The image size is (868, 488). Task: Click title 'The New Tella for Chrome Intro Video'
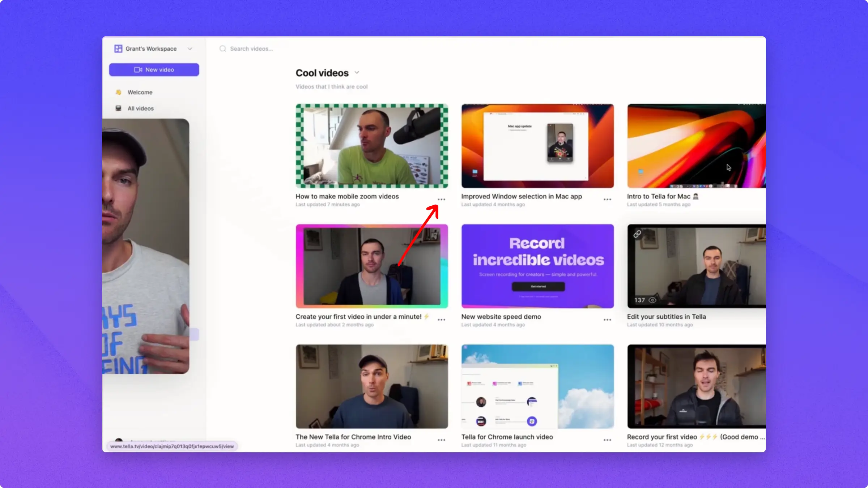[353, 437]
